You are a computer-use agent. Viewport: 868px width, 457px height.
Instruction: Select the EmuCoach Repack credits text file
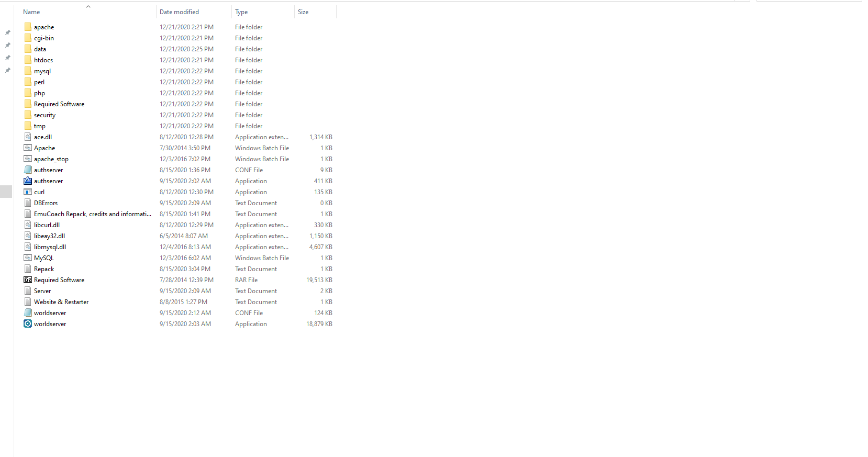(93, 214)
